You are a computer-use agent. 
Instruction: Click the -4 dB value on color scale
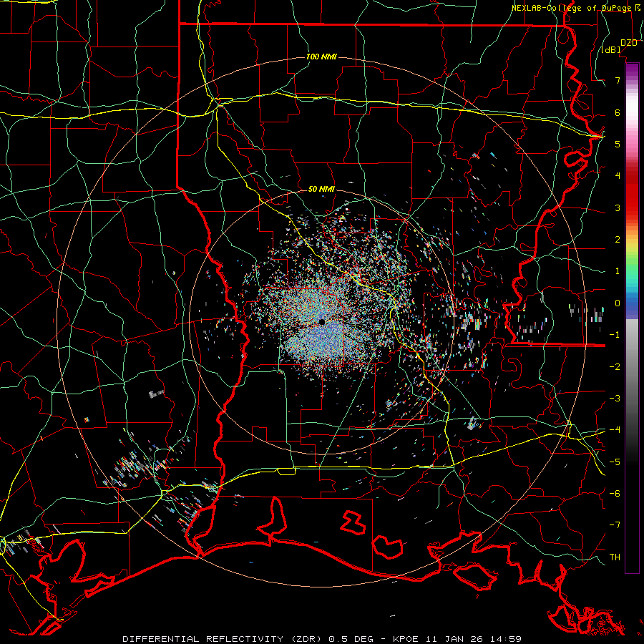click(x=615, y=430)
